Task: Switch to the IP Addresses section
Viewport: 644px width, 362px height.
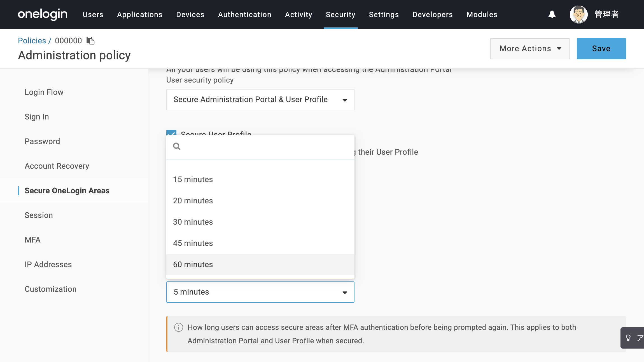Action: pyautogui.click(x=48, y=265)
